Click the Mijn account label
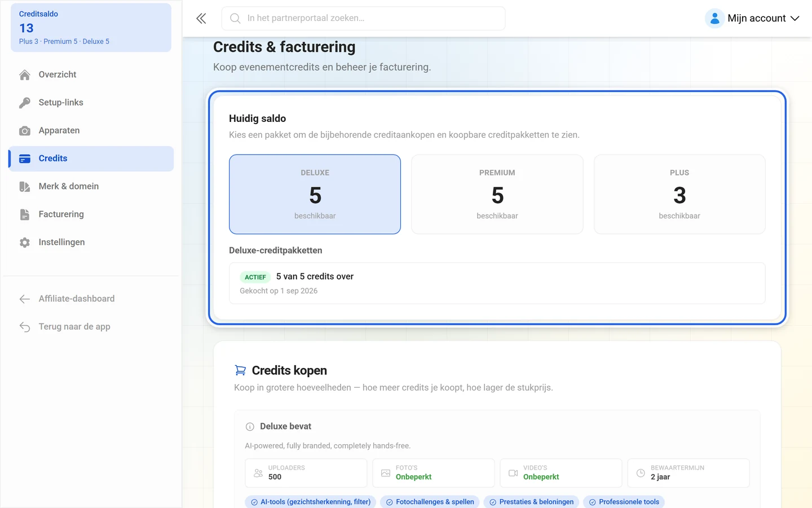Image resolution: width=812 pixels, height=508 pixels. coord(757,19)
